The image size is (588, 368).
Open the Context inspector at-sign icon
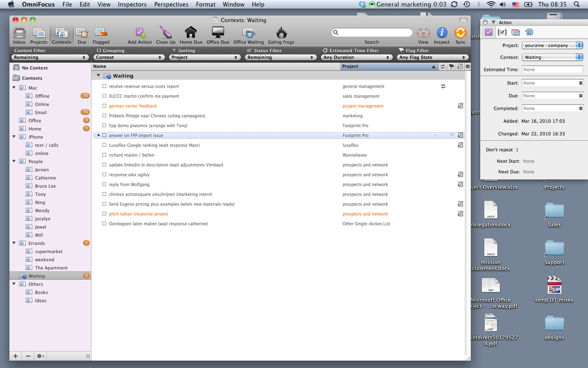529,32
